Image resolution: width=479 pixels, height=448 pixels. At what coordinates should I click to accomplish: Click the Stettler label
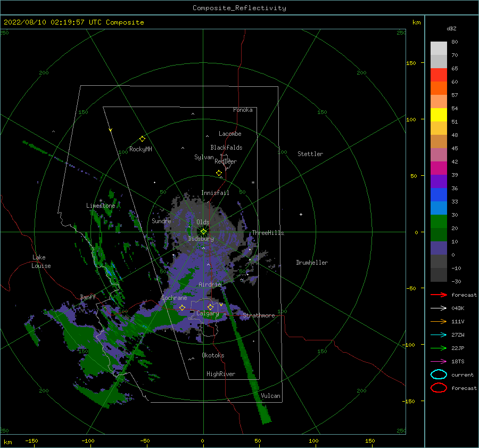[x=310, y=154]
